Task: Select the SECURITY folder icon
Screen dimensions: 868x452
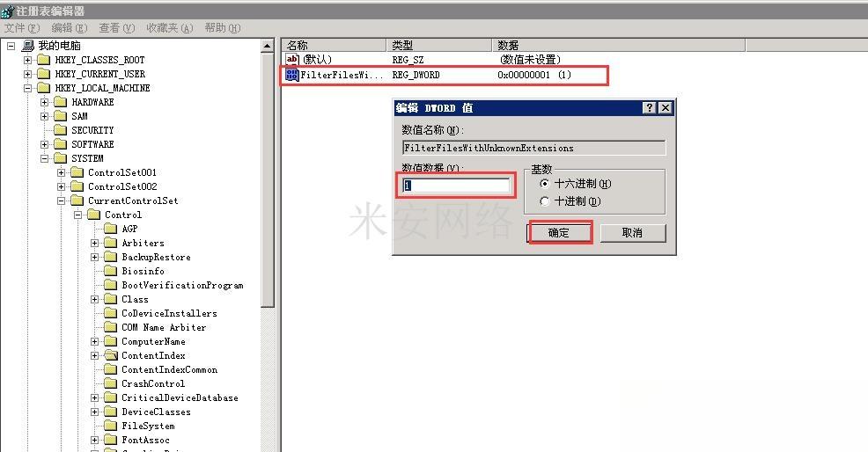Action: (x=61, y=130)
